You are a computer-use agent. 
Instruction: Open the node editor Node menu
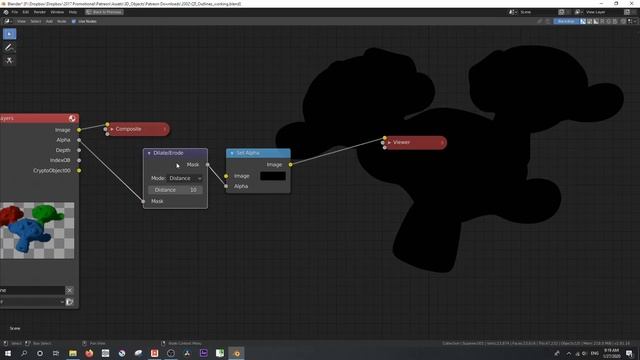click(x=61, y=21)
